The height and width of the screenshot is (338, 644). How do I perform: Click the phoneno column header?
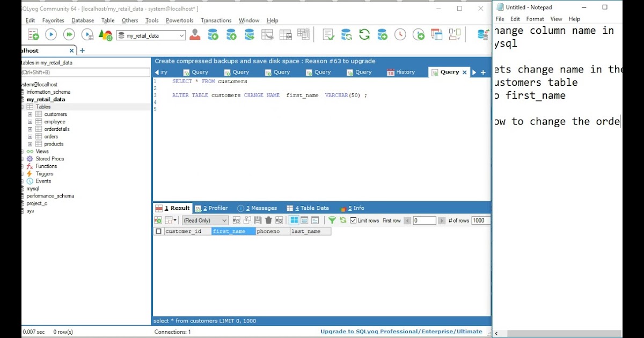tap(273, 232)
